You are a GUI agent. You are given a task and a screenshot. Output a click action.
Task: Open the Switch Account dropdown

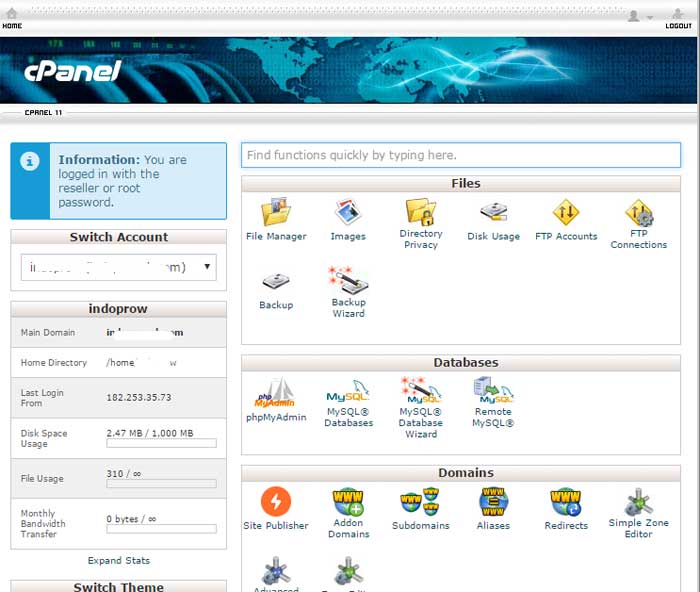pyautogui.click(x=119, y=267)
